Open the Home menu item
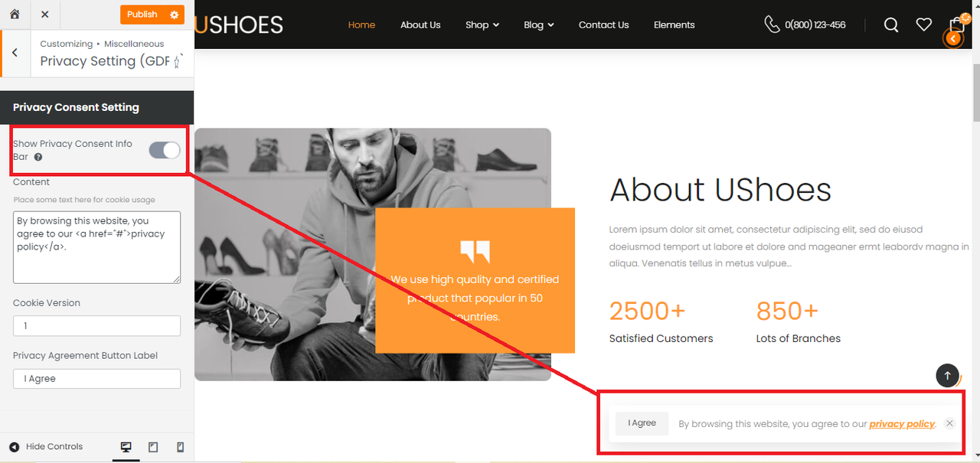This screenshot has height=463, width=980. tap(361, 24)
